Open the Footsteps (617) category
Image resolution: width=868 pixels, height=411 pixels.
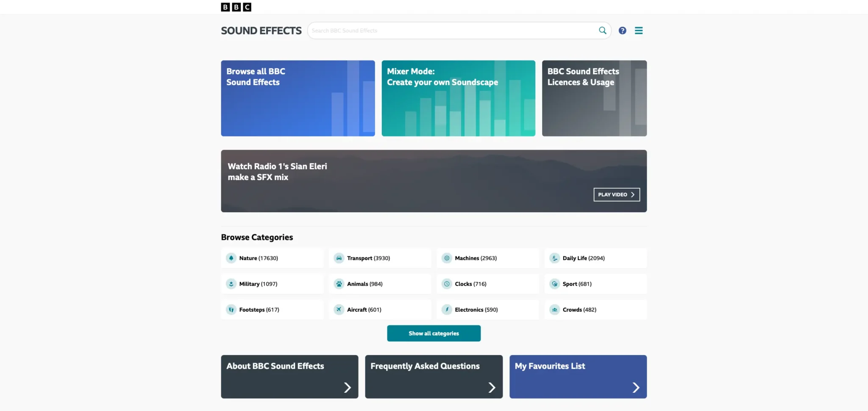[272, 310]
